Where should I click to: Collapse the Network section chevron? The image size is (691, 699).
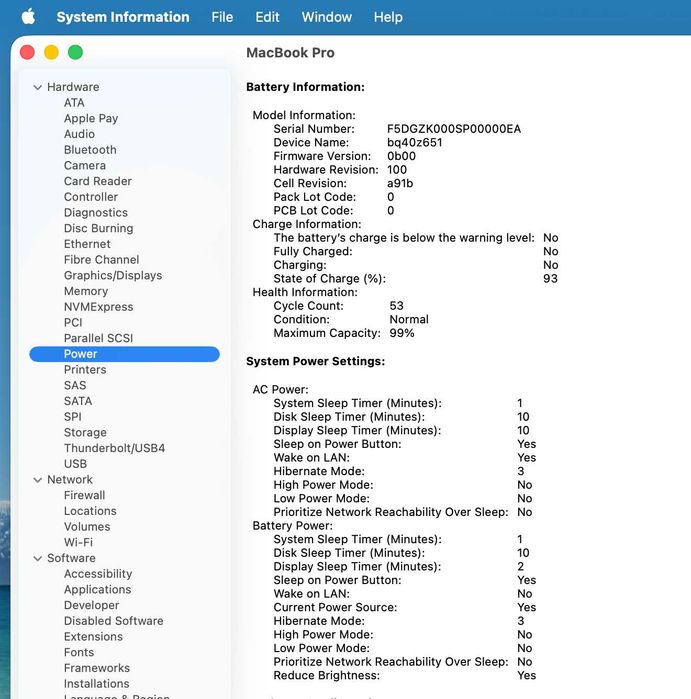[x=37, y=480]
